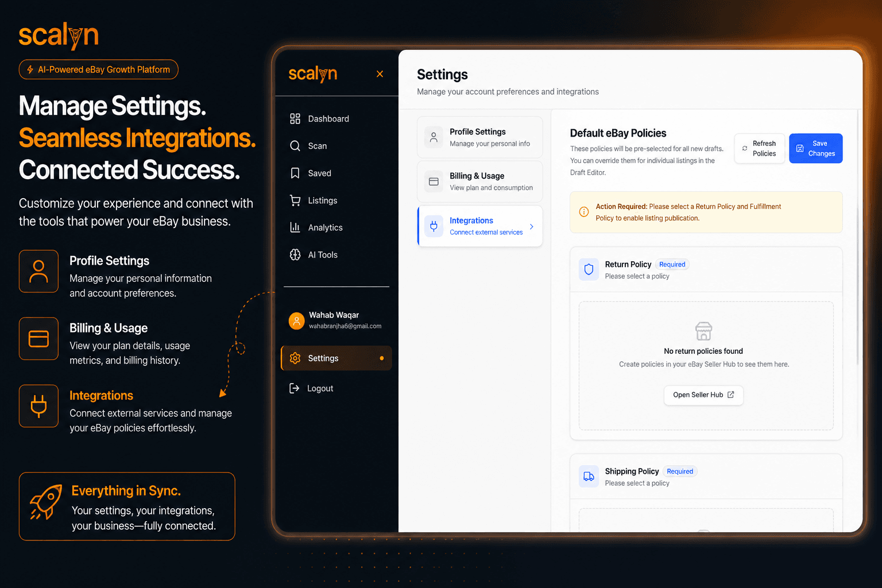Image resolution: width=882 pixels, height=588 pixels.
Task: Click the Billing & Usage card icon in app
Action: 434,181
